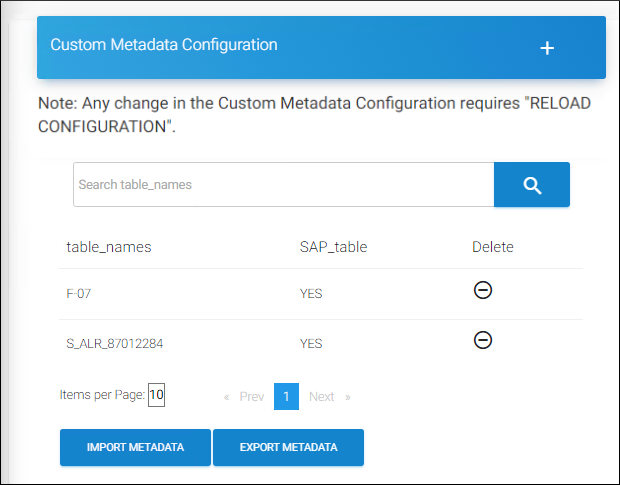Sort by the SAP_table column header
This screenshot has height=485, width=620.
333,247
